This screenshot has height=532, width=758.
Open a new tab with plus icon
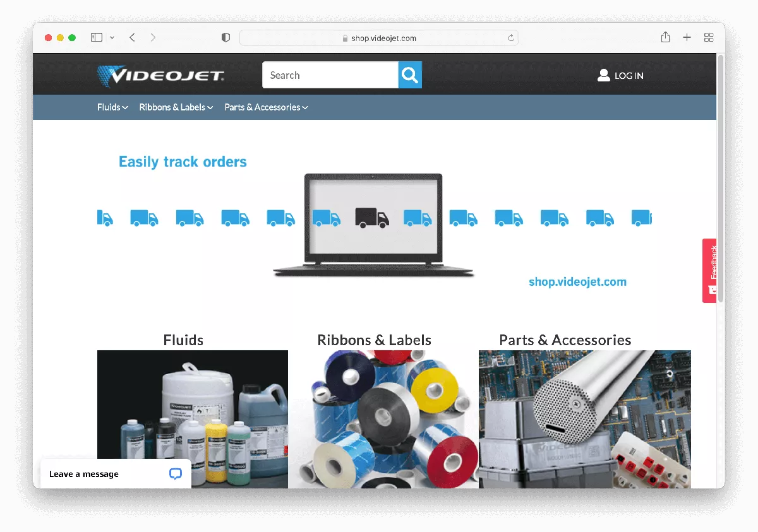(x=687, y=38)
